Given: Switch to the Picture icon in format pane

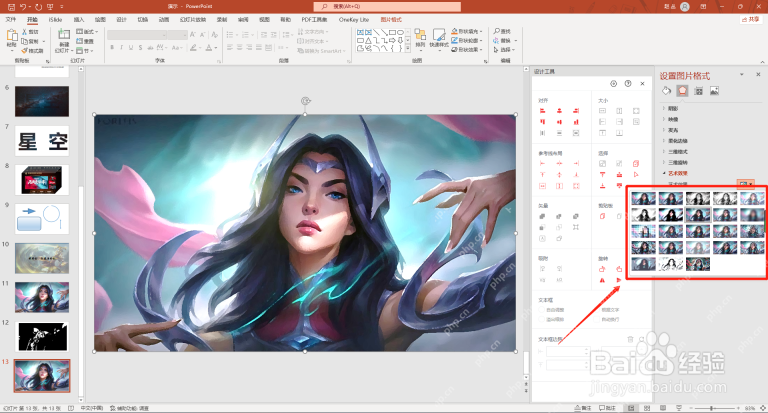Looking at the screenshot, I should pyautogui.click(x=715, y=91).
